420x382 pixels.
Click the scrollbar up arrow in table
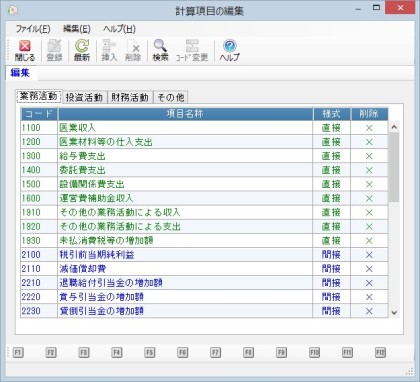394,127
